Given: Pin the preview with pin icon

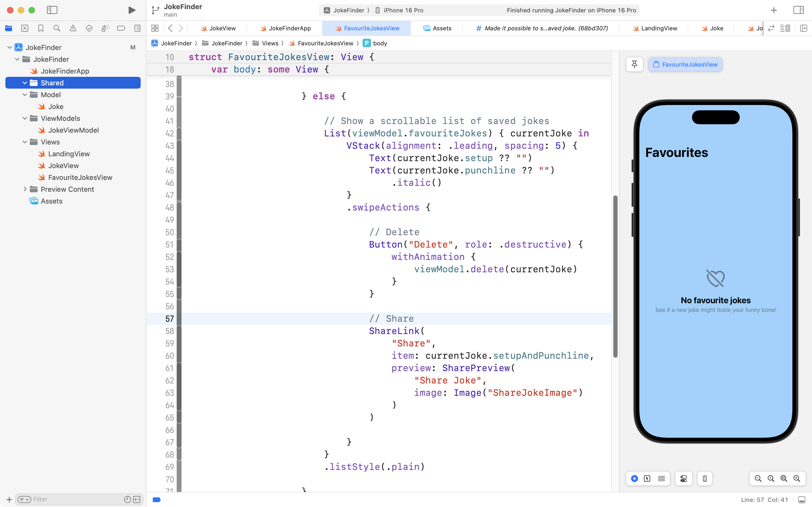Looking at the screenshot, I should tap(634, 64).
